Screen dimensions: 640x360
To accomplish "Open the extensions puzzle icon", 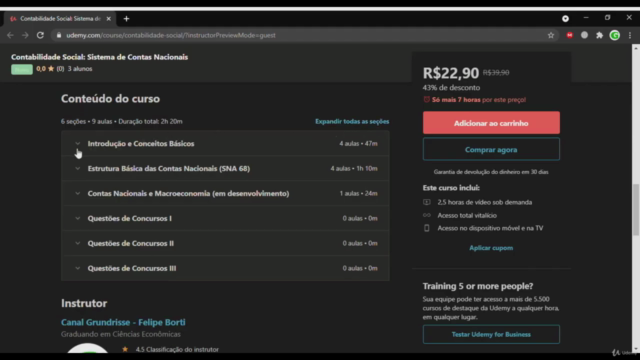I will coord(599,36).
